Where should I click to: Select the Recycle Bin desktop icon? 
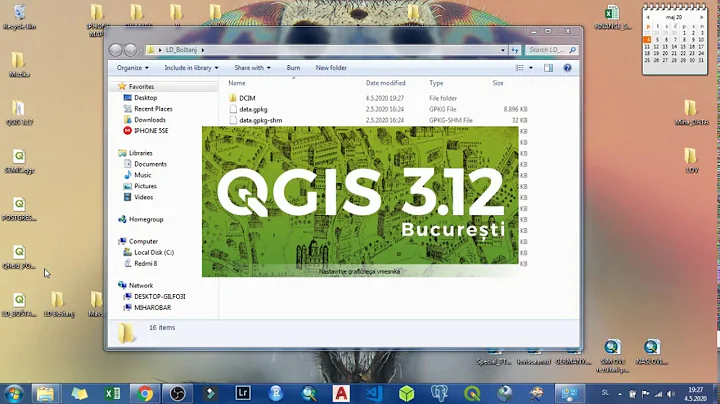pyautogui.click(x=19, y=17)
